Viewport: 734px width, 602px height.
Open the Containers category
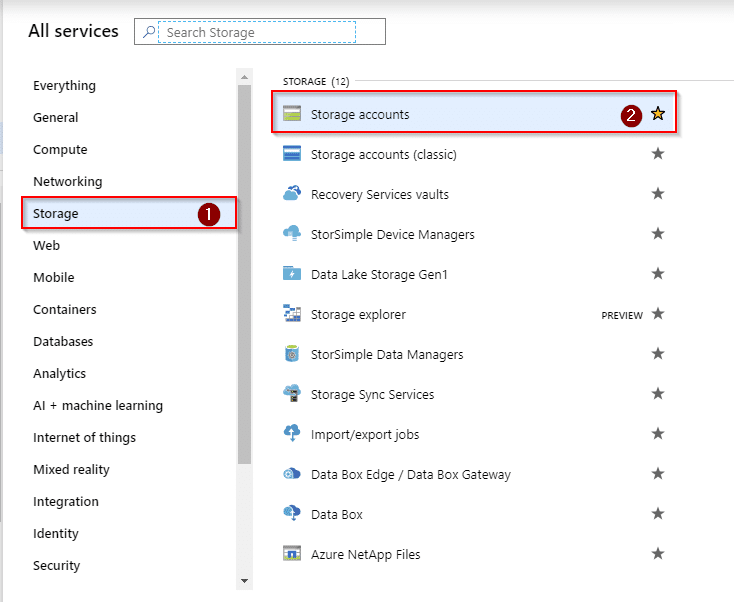pos(65,309)
